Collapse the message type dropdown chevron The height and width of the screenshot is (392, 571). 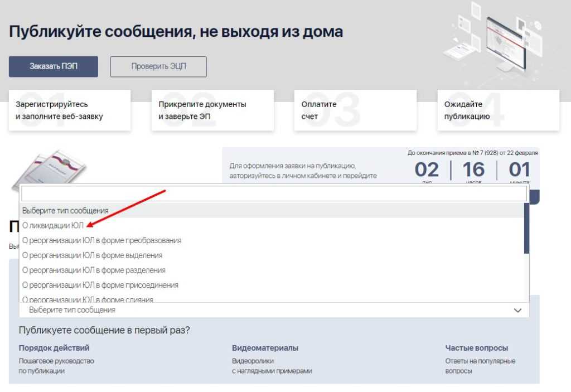[x=517, y=310]
